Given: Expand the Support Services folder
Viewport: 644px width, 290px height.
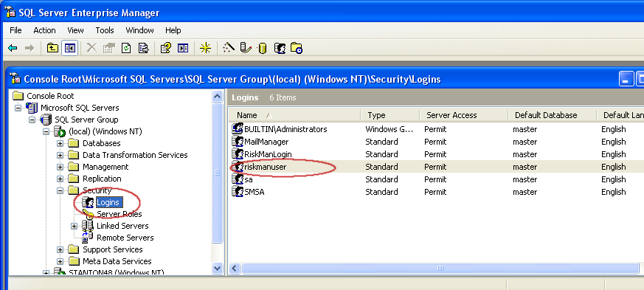Looking at the screenshot, I should (60, 249).
